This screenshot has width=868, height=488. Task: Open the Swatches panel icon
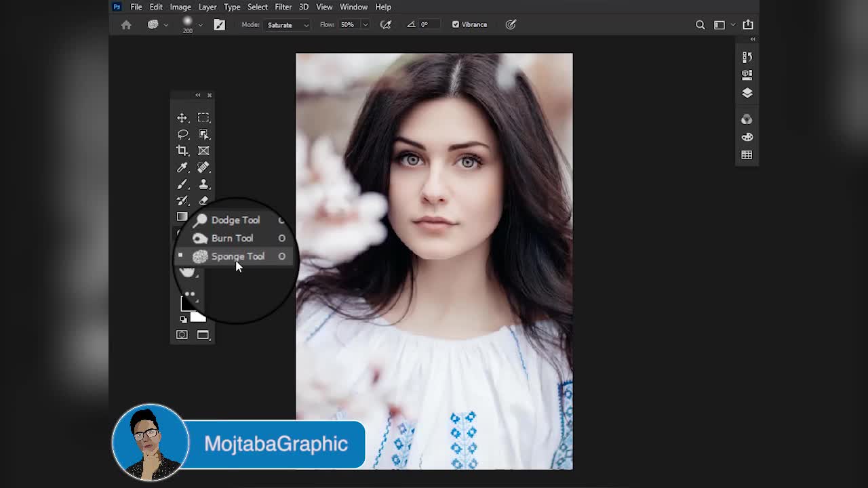747,155
